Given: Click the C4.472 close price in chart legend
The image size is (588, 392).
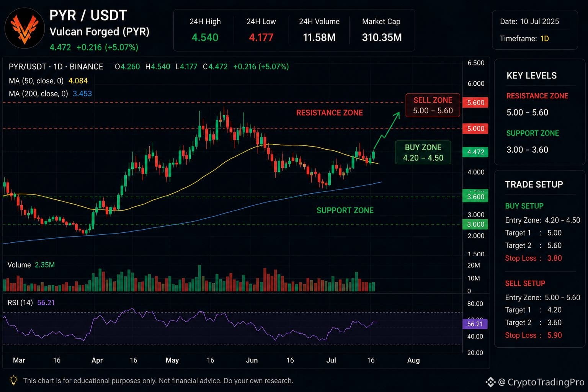Looking at the screenshot, I should point(215,67).
